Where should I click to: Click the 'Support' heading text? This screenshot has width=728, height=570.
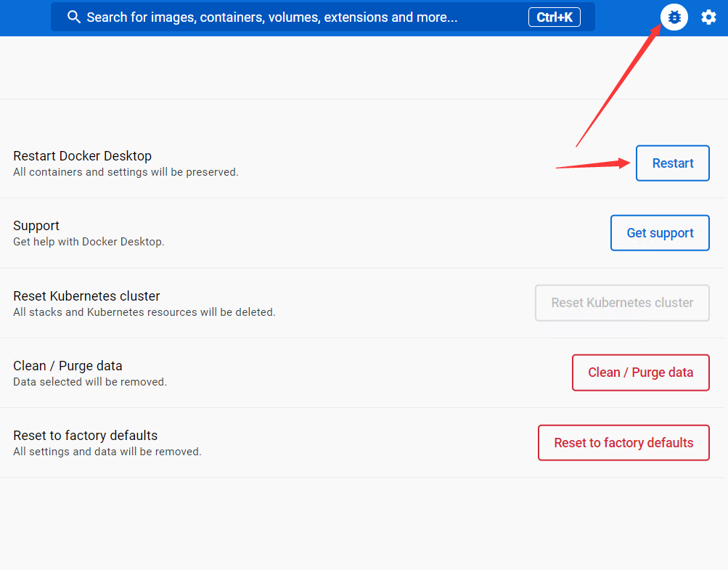click(36, 226)
